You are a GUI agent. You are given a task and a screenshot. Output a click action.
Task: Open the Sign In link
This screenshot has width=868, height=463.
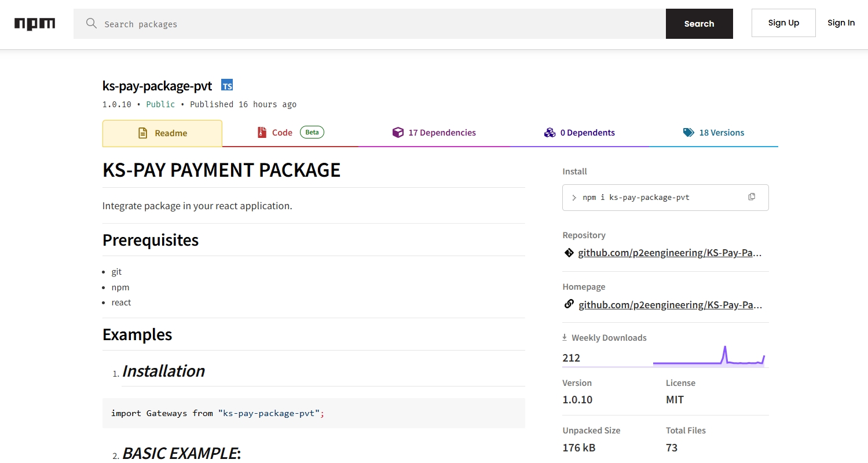coord(841,23)
